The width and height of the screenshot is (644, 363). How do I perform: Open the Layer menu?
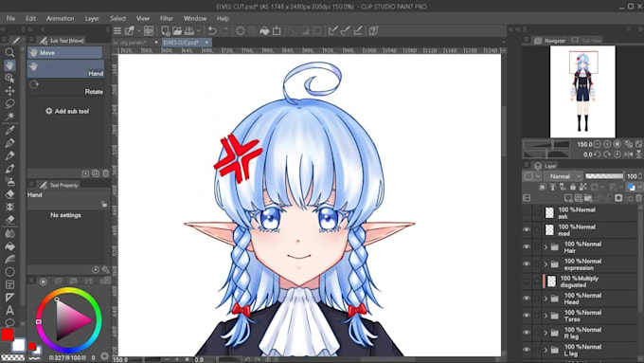(92, 19)
